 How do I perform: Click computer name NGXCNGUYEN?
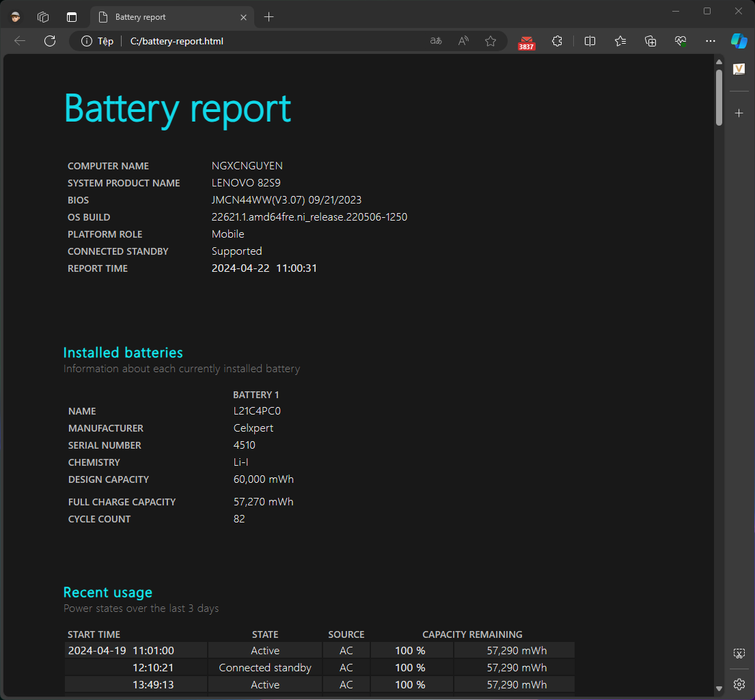coord(247,166)
